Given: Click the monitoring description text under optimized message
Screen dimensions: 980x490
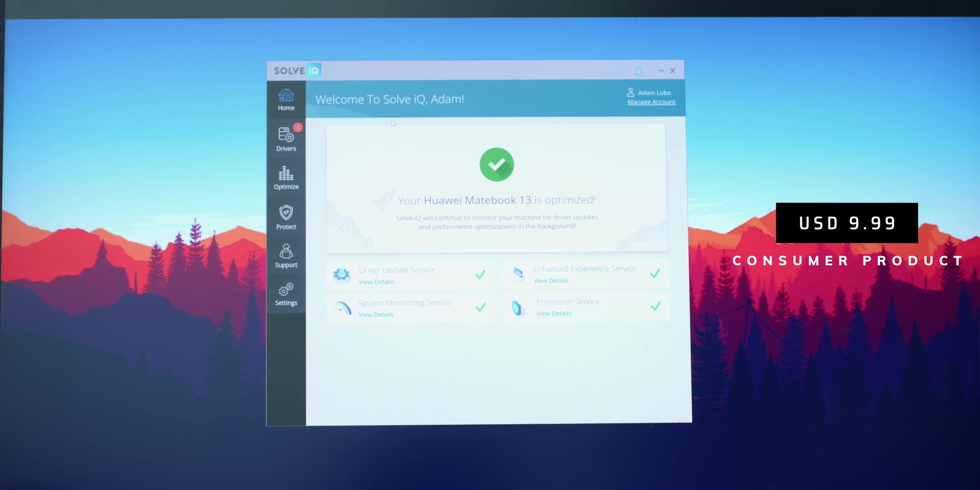Looking at the screenshot, I should coord(497,222).
